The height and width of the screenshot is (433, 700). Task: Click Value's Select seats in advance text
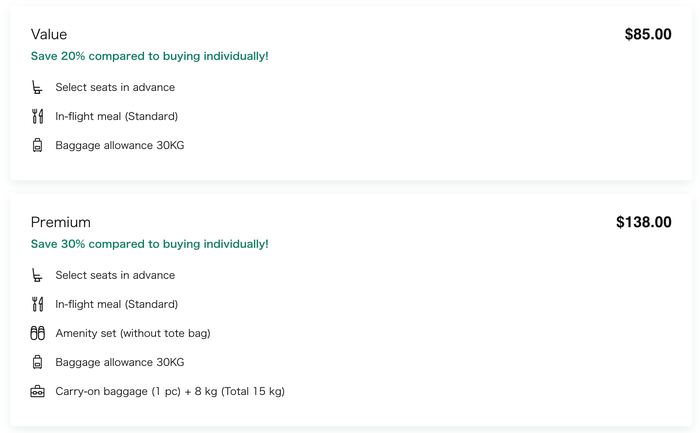pyautogui.click(x=115, y=87)
